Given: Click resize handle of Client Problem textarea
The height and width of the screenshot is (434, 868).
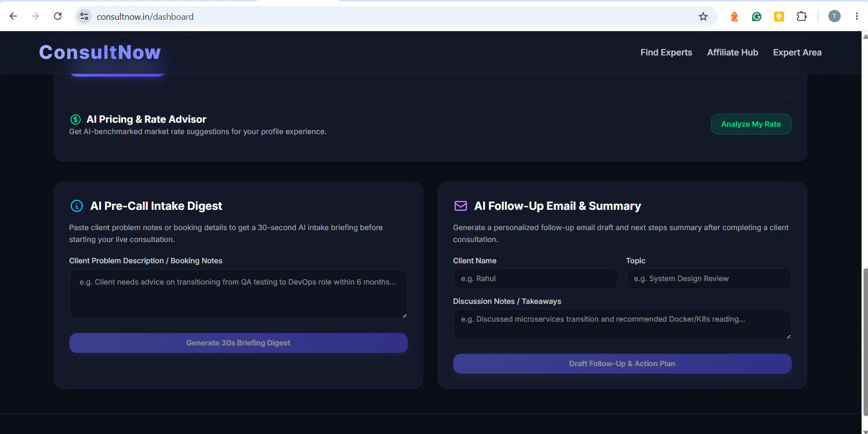Looking at the screenshot, I should click(x=405, y=316).
